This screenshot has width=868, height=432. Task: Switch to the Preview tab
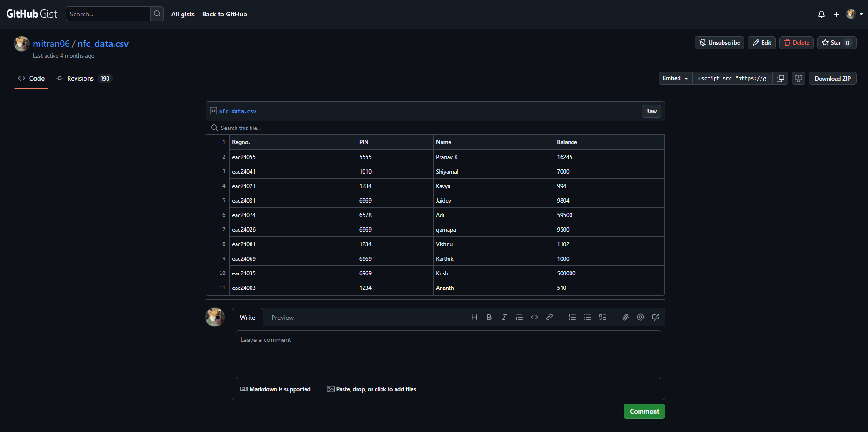pyautogui.click(x=282, y=318)
